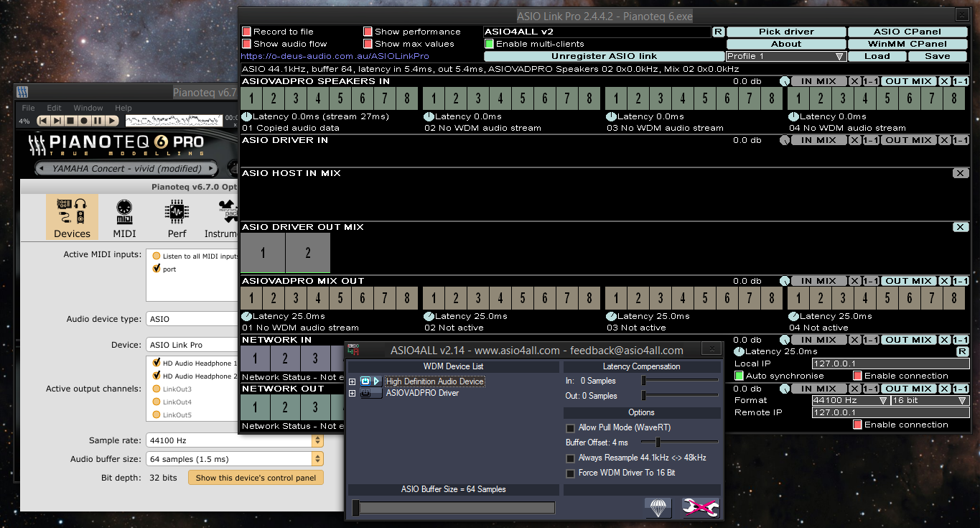Toggle Record to file checkbox

246,32
